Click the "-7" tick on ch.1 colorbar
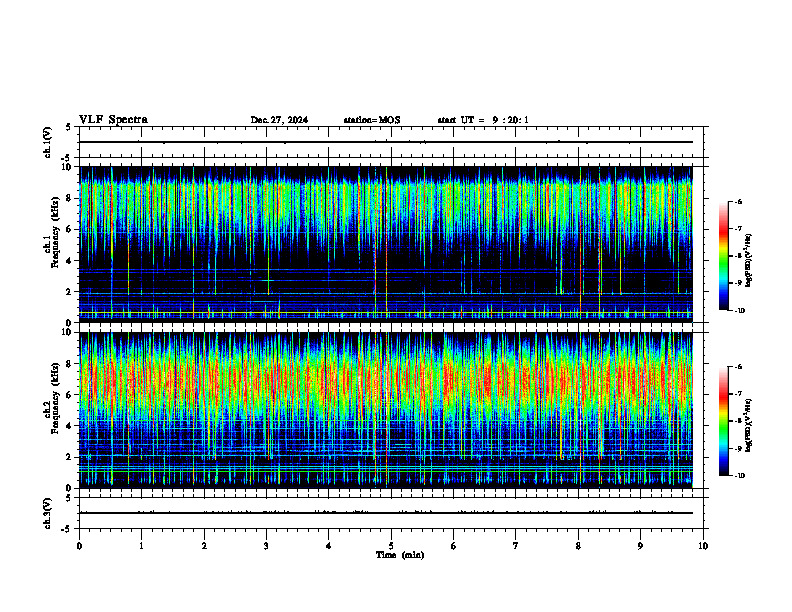The image size is (792, 612). pos(738,229)
